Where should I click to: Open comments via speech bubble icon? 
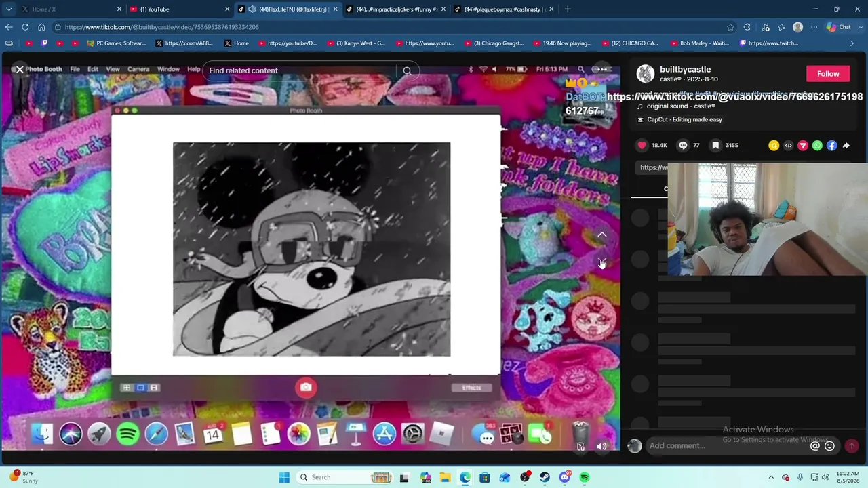[x=683, y=145]
